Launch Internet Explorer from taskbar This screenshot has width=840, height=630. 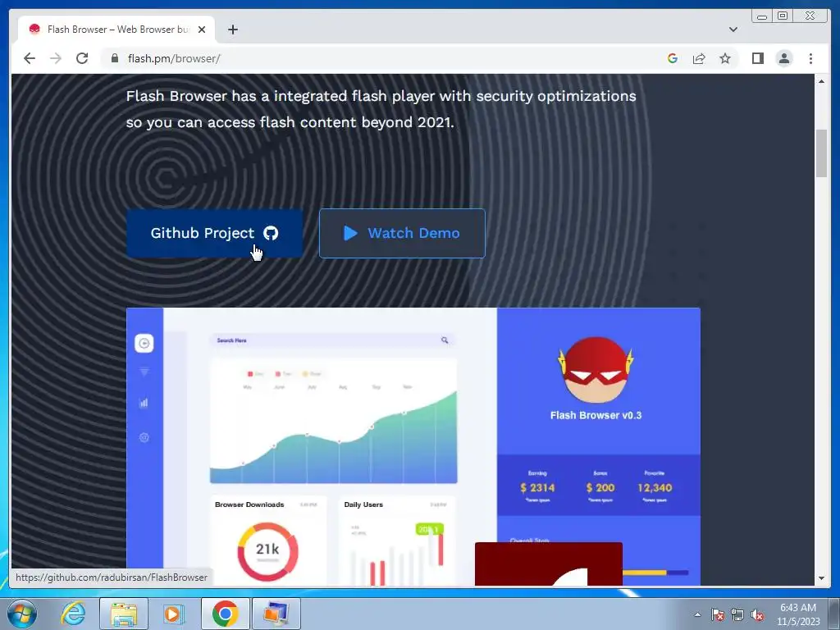(73, 614)
